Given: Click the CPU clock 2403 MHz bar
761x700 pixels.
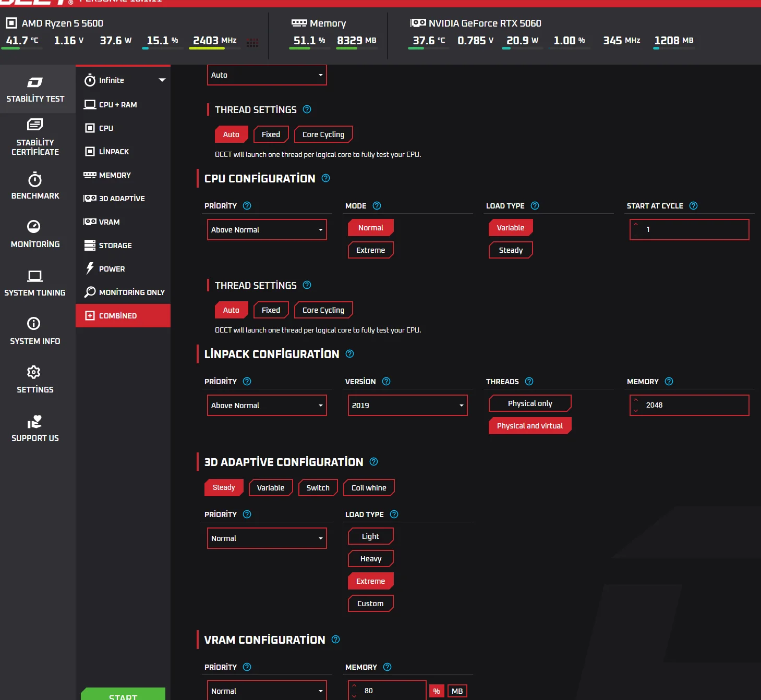Looking at the screenshot, I should (x=214, y=48).
